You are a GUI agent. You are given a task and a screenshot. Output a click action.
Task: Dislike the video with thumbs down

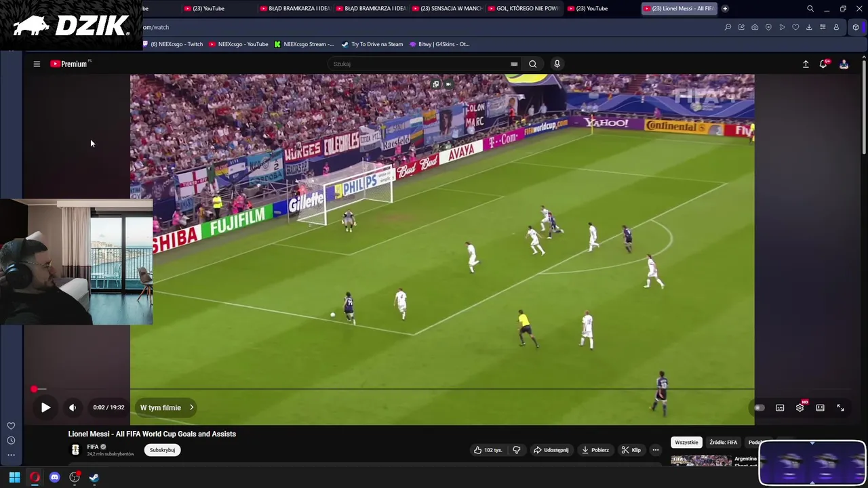click(517, 450)
